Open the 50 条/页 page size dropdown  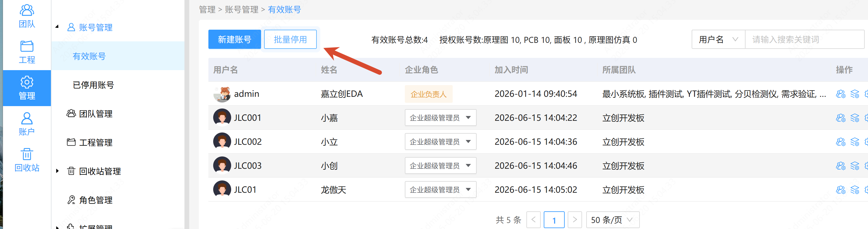[x=613, y=220]
